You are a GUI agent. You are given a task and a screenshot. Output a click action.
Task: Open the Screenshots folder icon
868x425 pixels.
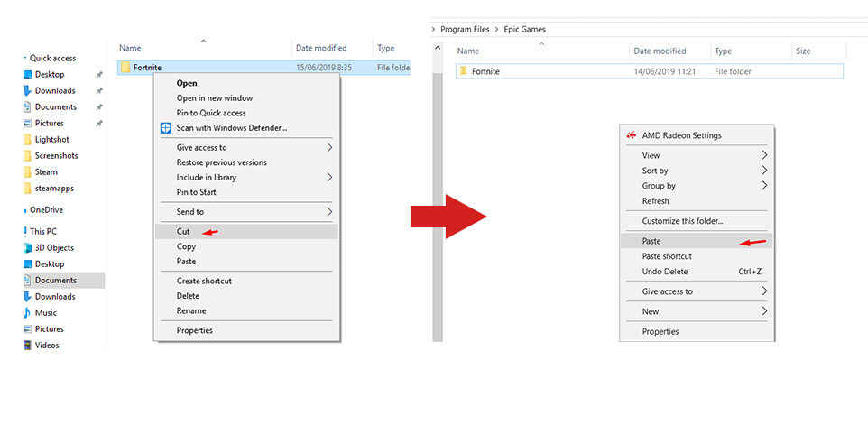pos(28,155)
